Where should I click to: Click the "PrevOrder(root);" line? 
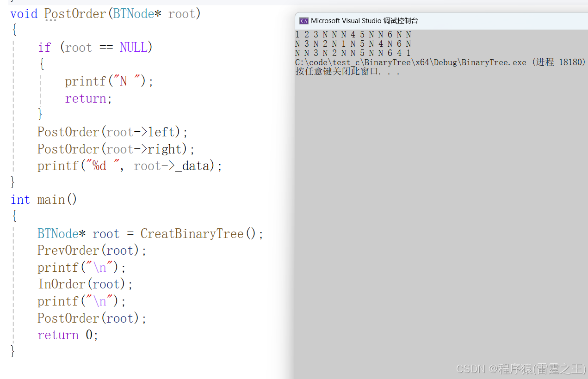pos(92,251)
